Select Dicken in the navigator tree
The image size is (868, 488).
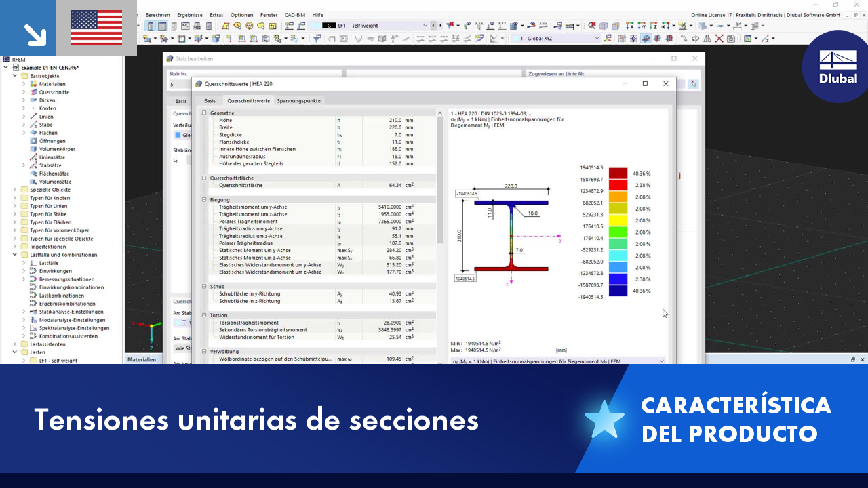pos(47,100)
